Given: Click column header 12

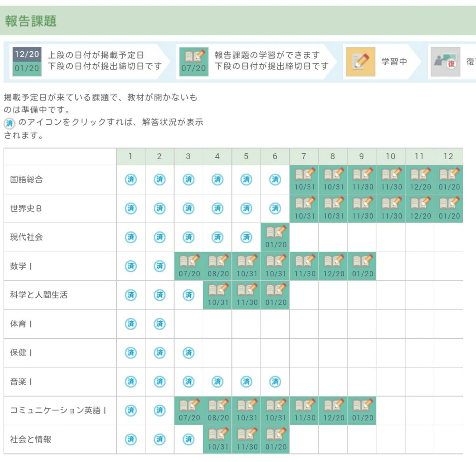Looking at the screenshot, I should 448,156.
